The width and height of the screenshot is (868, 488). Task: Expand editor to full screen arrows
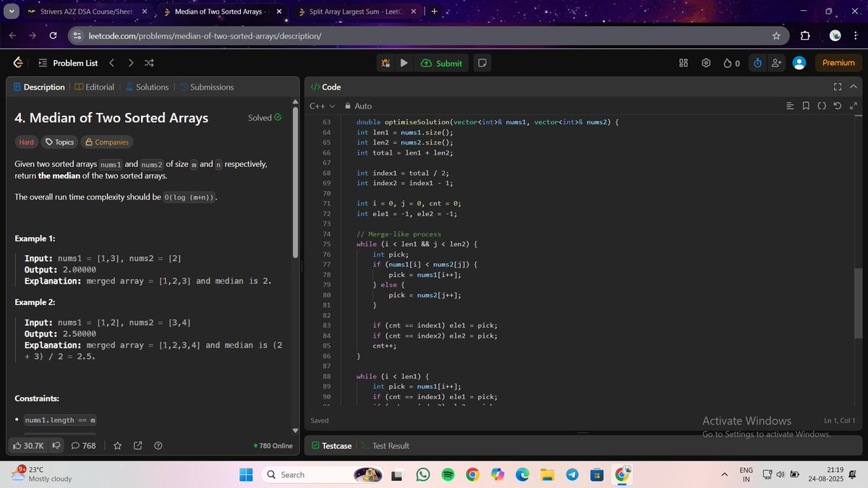853,106
